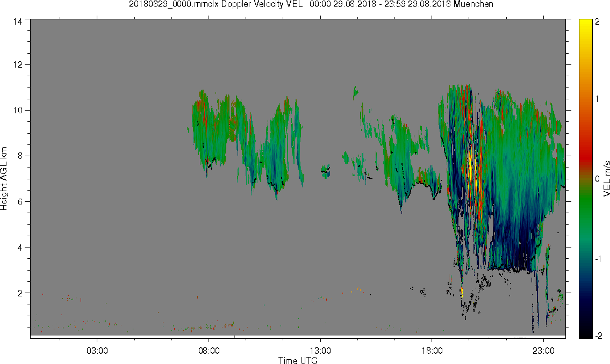Click the '8' height axis label

(20, 156)
